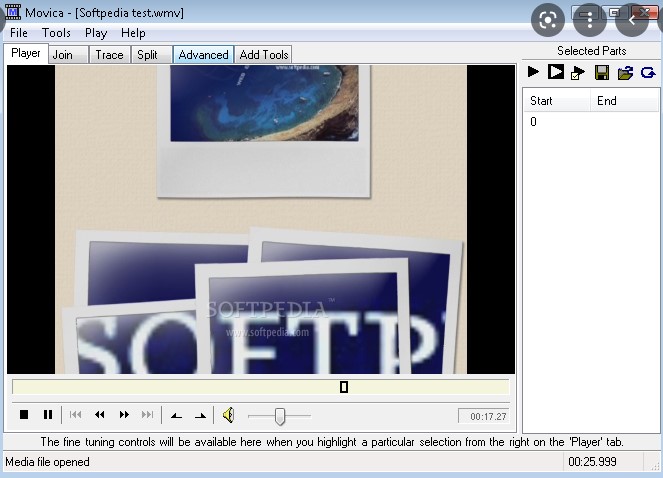Switch to the Advanced tab
This screenshot has height=478, width=663.
(x=203, y=55)
